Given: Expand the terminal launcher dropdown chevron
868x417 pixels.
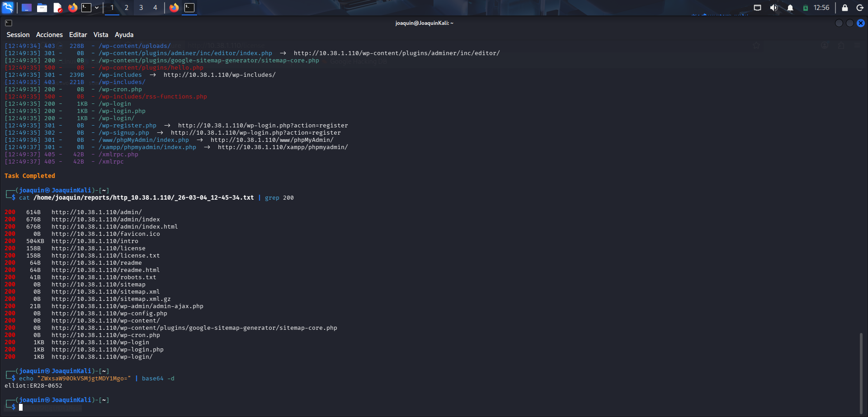Looking at the screenshot, I should (x=96, y=7).
